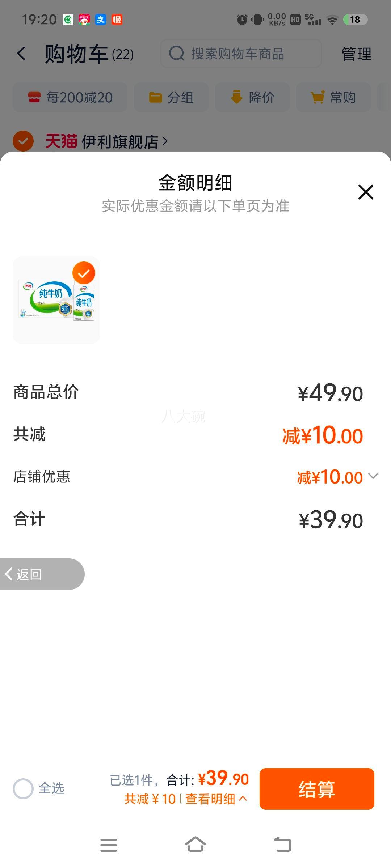Toggle the 全选 select-all radio
The width and height of the screenshot is (391, 868).
tap(23, 788)
